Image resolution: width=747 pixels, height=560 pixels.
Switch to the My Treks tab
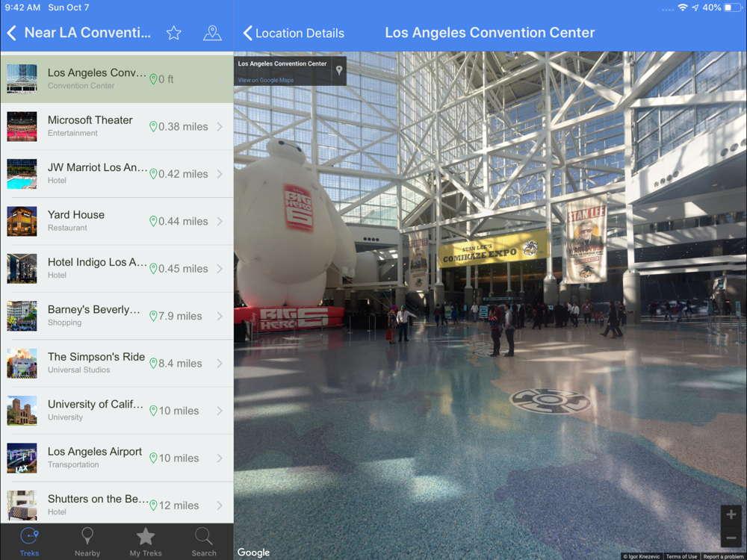tap(146, 542)
